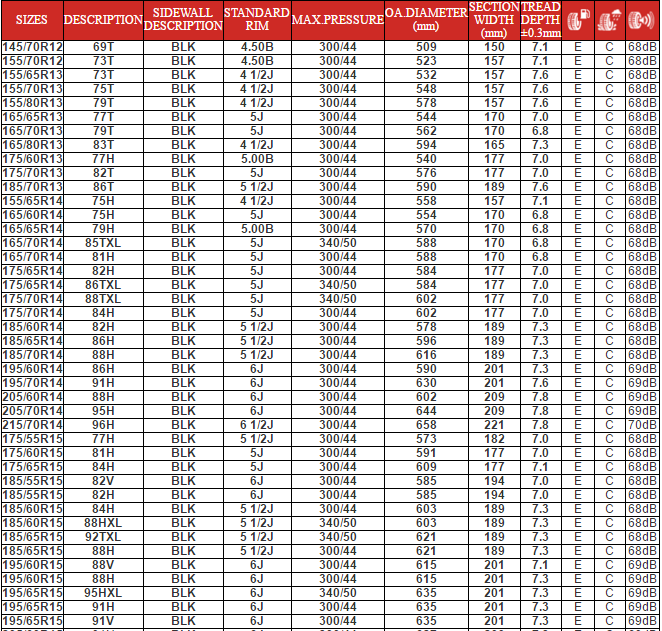The width and height of the screenshot is (662, 631).
Task: Click the 175/65R15 size cell
Action: point(33,467)
